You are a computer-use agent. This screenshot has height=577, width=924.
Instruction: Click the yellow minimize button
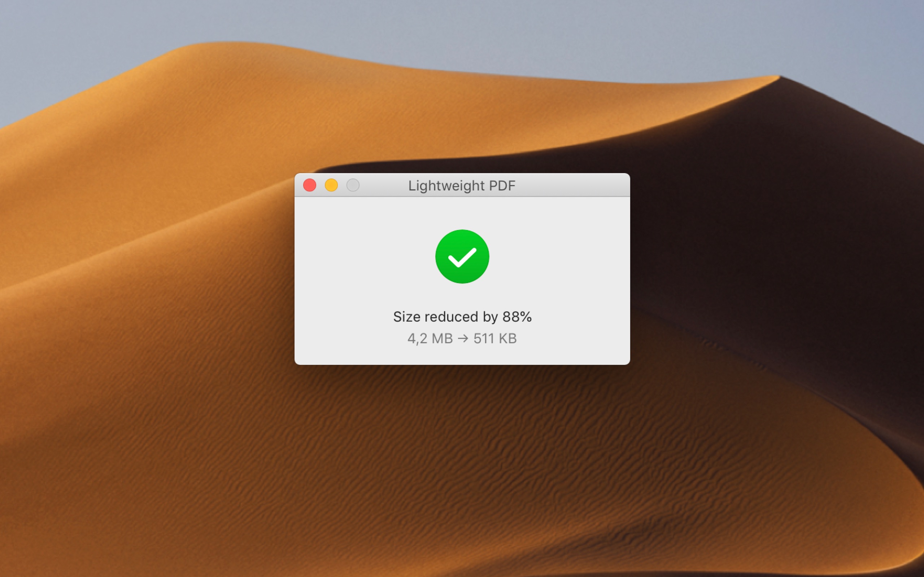point(331,185)
